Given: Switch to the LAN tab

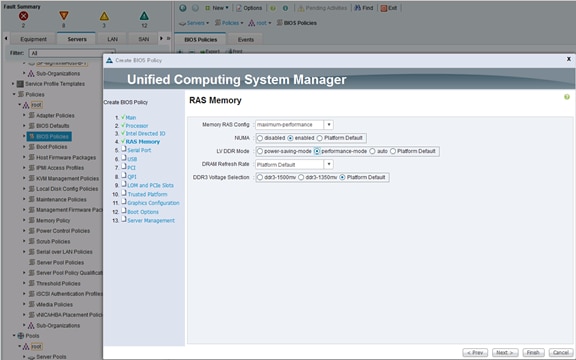Looking at the screenshot, I should tap(112, 39).
